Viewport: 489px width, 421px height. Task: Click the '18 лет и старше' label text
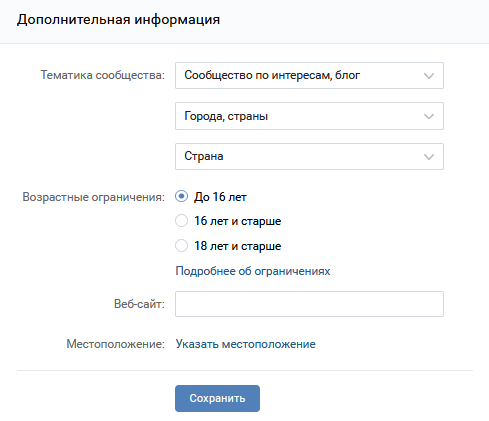(238, 246)
